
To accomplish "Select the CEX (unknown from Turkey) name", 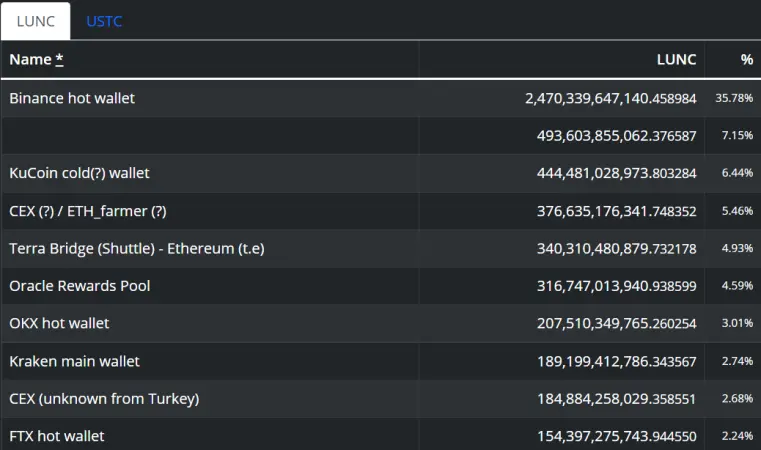I will (104, 399).
